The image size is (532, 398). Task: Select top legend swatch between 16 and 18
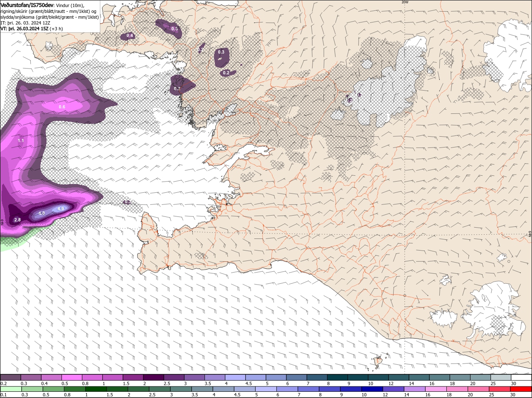click(x=440, y=377)
